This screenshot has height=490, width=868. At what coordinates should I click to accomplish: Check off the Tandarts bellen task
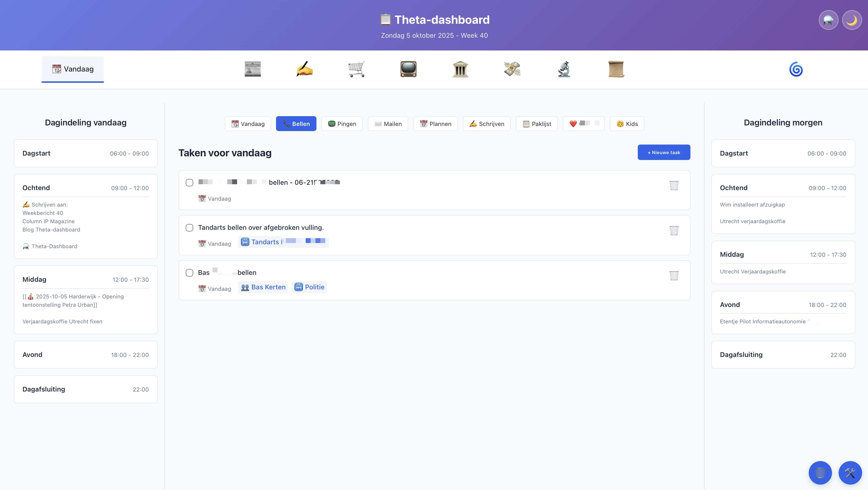point(189,228)
